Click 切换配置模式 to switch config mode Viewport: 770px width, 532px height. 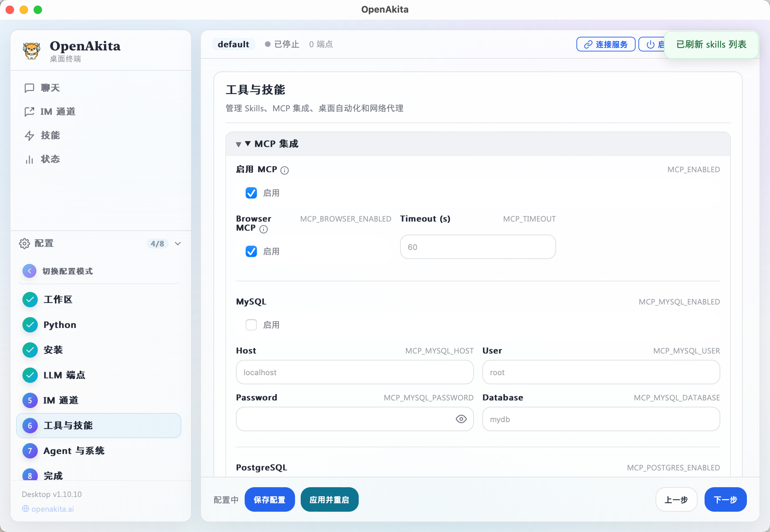click(x=67, y=271)
